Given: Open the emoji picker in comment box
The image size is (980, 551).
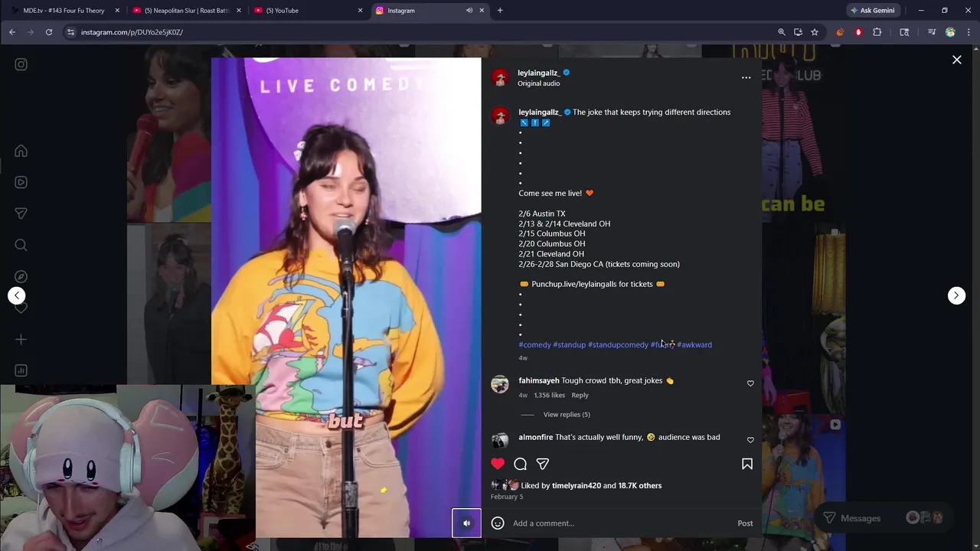Looking at the screenshot, I should [x=498, y=523].
